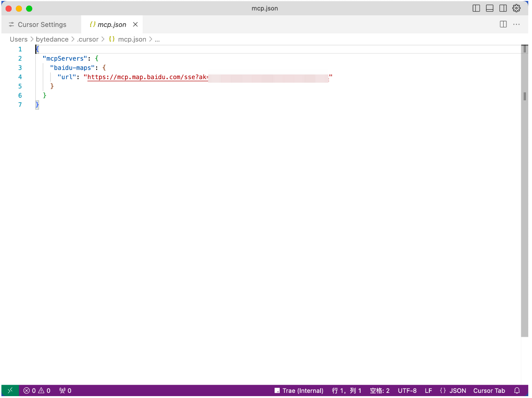Image resolution: width=532 pixels, height=398 pixels.
Task: Toggle the bottom panel layout icon
Action: coord(490,8)
